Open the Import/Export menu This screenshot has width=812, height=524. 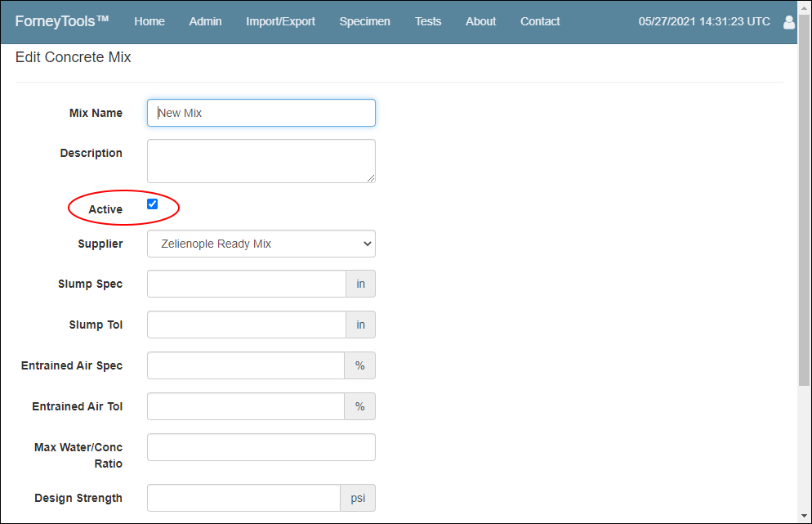tap(280, 21)
